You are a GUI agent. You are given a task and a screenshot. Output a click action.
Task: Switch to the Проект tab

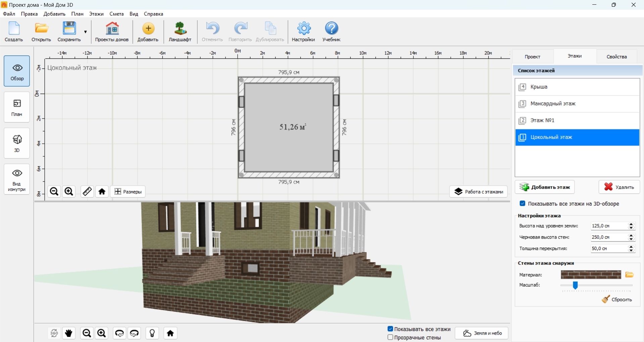pos(533,56)
